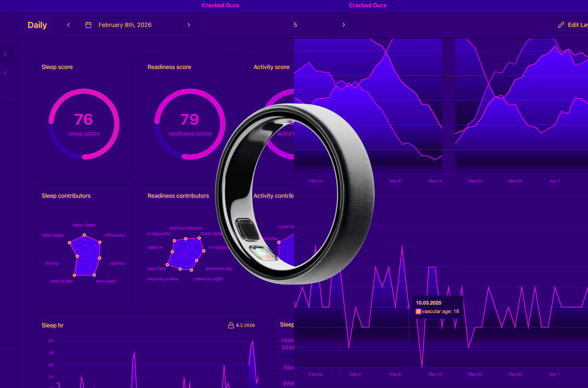This screenshot has width=588, height=388.
Task: Click the previous night radar label
Action: pyautogui.click(x=208, y=279)
